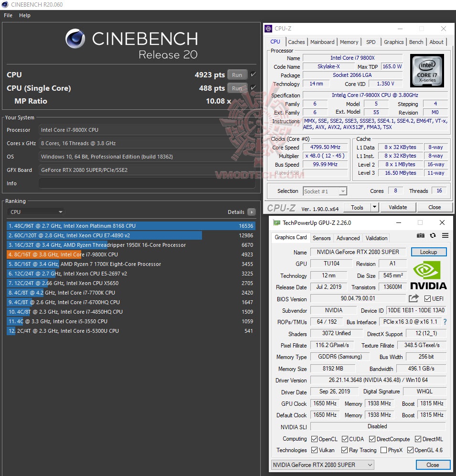Screen dimensions: 456x476
Task: Click the Intel Core i7 X-series logo
Action: (x=427, y=71)
